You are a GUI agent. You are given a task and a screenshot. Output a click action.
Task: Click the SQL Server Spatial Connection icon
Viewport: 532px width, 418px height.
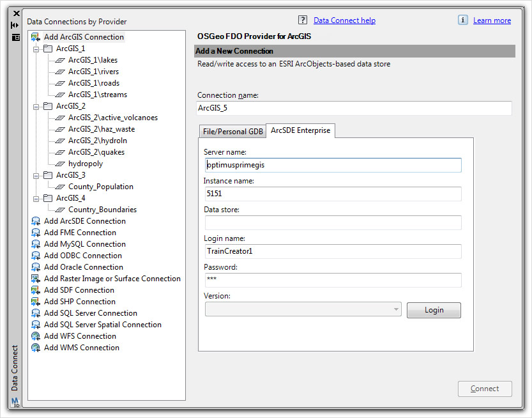36,325
